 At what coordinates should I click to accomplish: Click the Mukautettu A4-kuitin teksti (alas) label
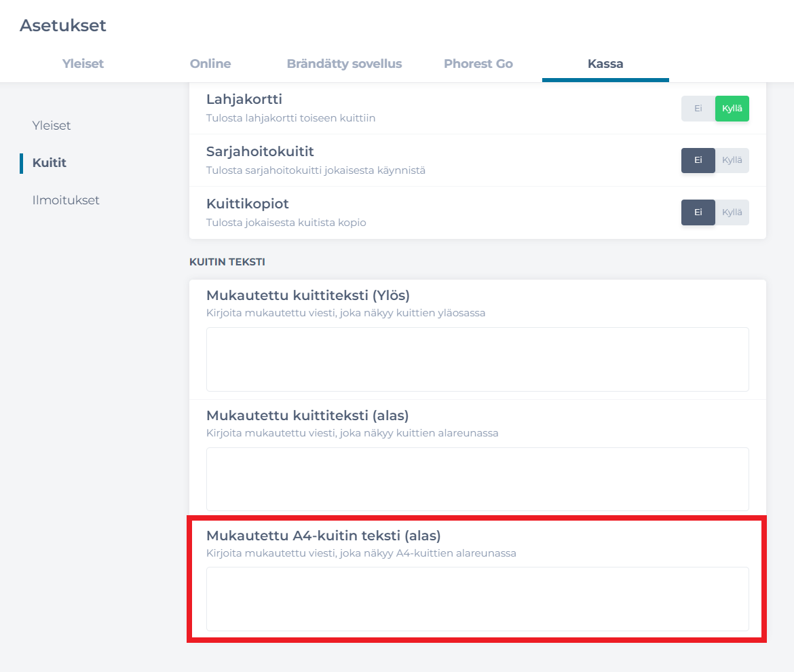coord(323,535)
